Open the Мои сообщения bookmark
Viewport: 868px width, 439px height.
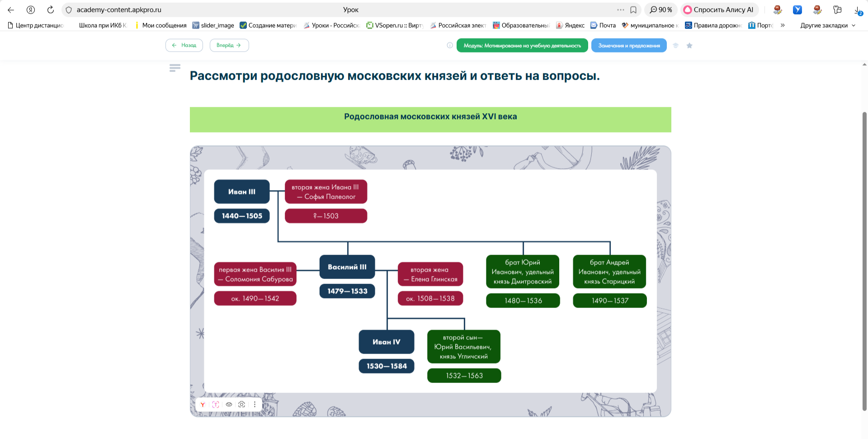tap(160, 26)
